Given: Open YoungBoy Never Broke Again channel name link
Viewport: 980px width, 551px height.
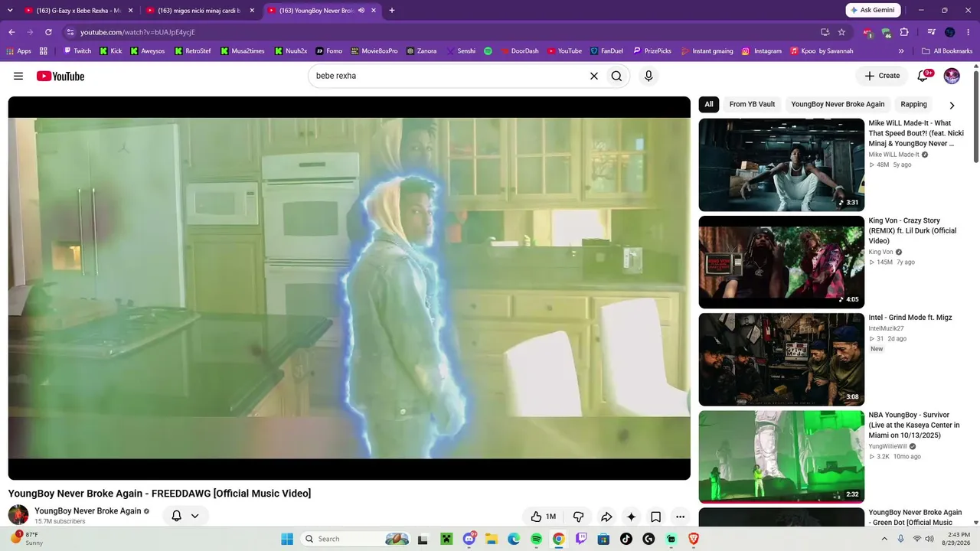Looking at the screenshot, I should [88, 511].
